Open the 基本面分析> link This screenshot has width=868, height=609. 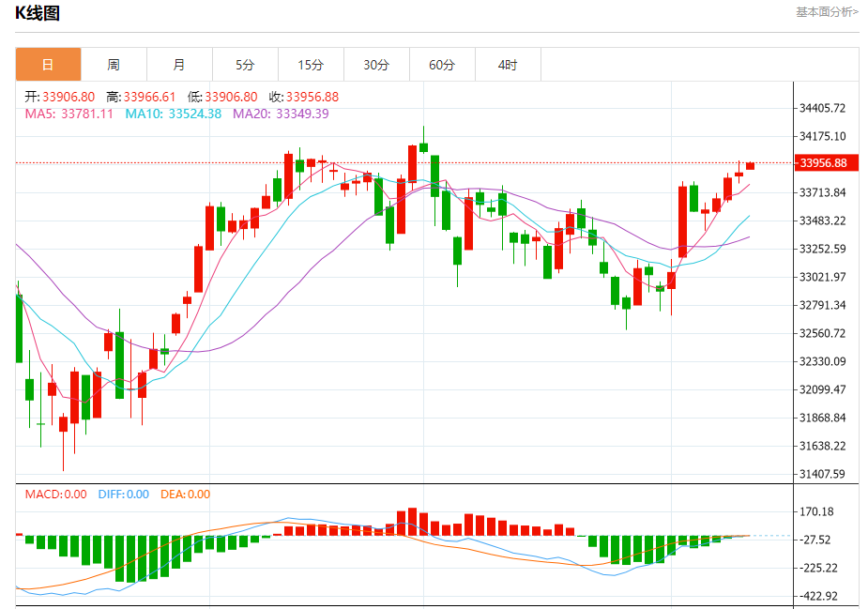coord(827,12)
